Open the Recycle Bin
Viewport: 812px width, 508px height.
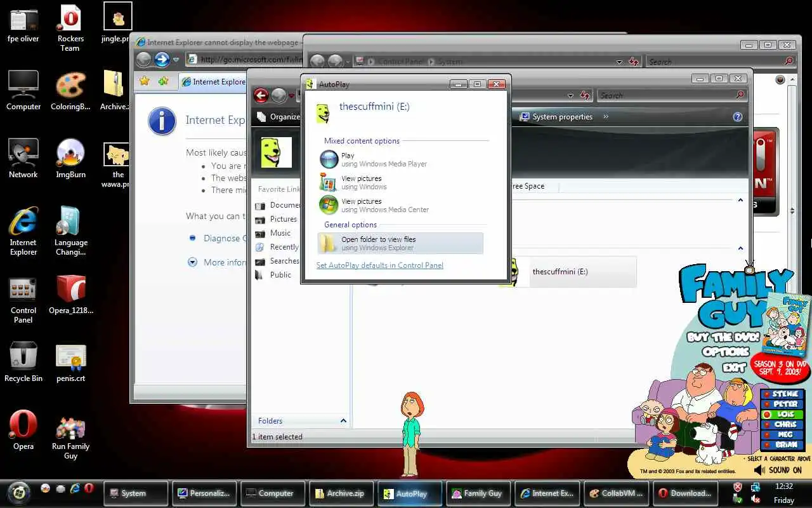click(23, 363)
